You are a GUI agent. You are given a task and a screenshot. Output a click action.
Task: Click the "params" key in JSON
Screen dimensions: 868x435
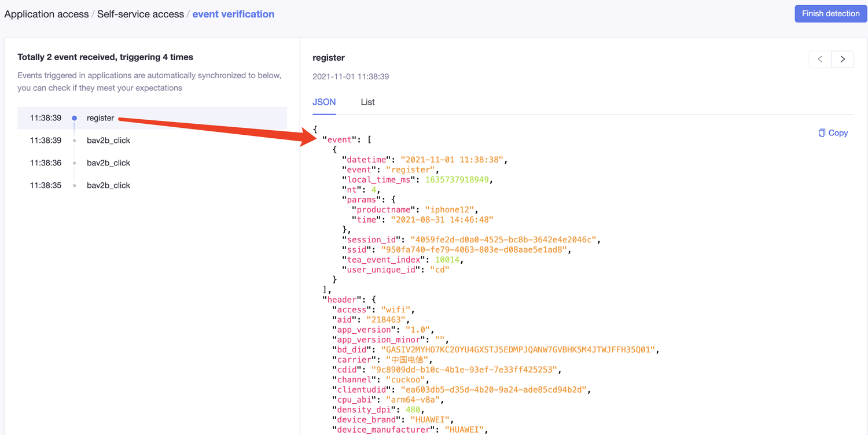362,200
